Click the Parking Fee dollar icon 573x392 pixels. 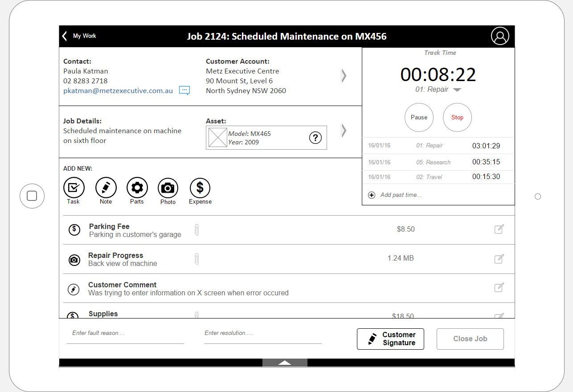tap(74, 230)
